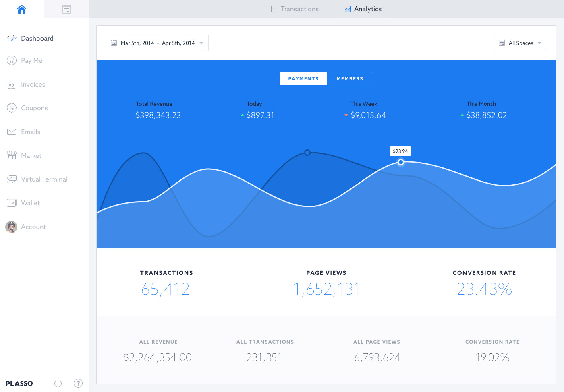This screenshot has height=392, width=564.
Task: Click the All Revenue value $2,264,354.00
Action: pyautogui.click(x=158, y=357)
